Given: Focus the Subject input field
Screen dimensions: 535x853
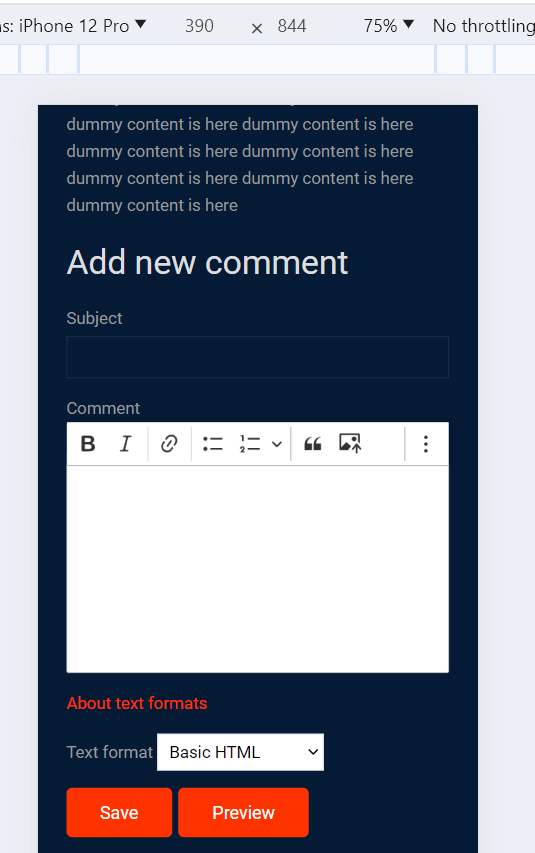Looking at the screenshot, I should (257, 357).
